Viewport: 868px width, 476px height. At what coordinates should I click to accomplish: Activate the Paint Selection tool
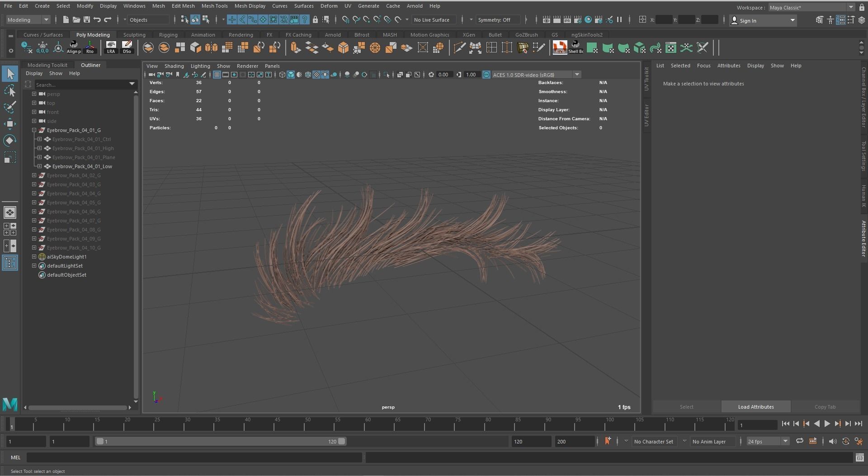click(10, 107)
